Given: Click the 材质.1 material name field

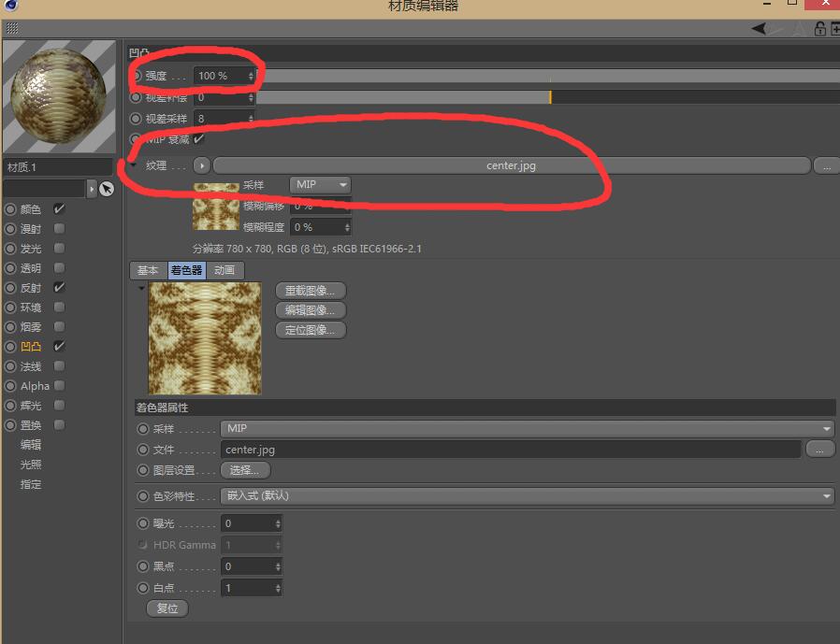Looking at the screenshot, I should (x=56, y=167).
